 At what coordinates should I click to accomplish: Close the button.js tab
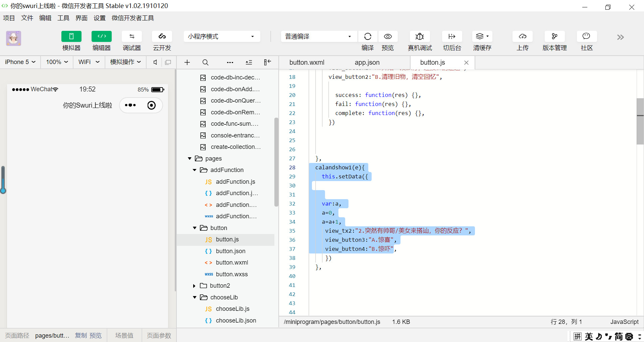pyautogui.click(x=466, y=63)
